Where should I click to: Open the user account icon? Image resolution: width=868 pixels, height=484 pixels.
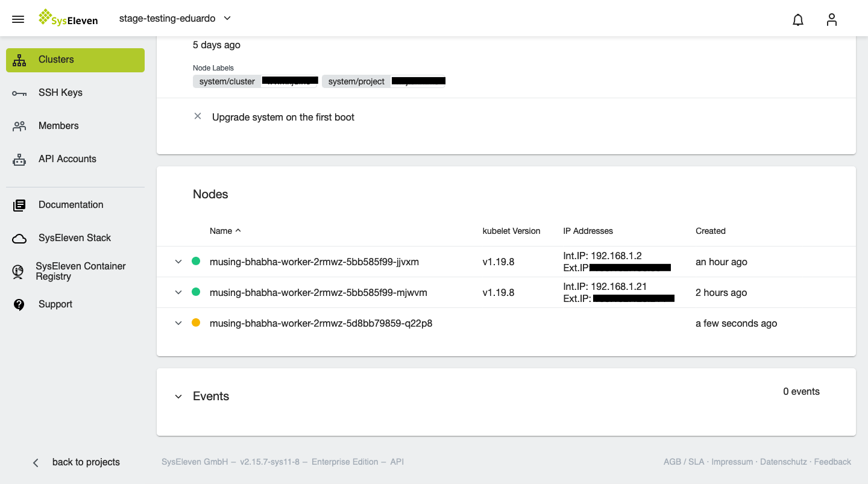pyautogui.click(x=832, y=20)
